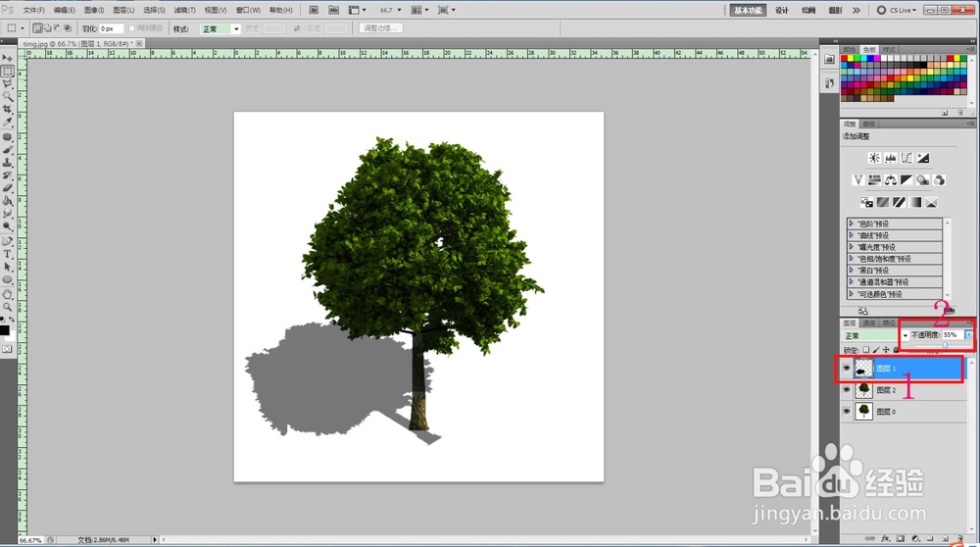Viewport: 980px width, 547px height.
Task: Select the Crop tool
Action: [x=8, y=109]
